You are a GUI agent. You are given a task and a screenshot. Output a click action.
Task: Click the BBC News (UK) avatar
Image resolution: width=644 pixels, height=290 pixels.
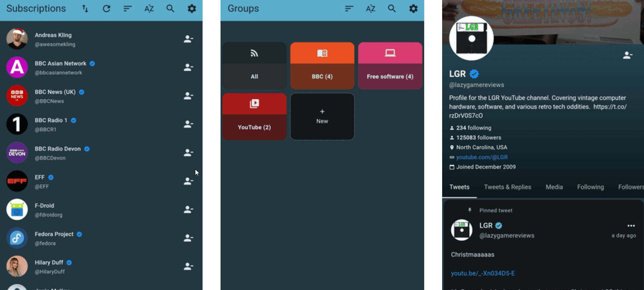(x=17, y=96)
